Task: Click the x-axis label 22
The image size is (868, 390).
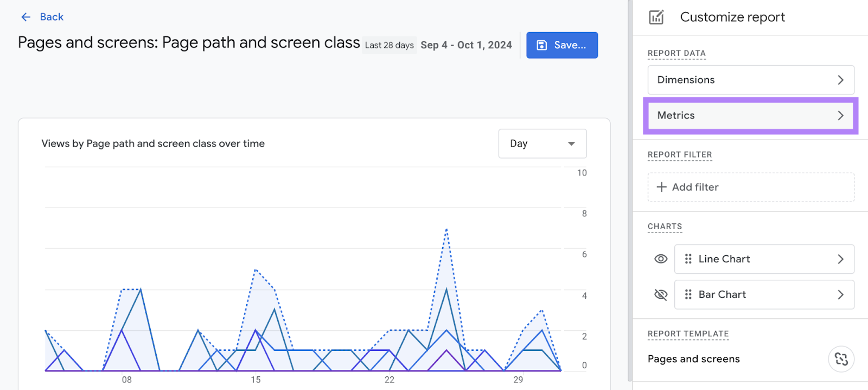Action: 390,380
